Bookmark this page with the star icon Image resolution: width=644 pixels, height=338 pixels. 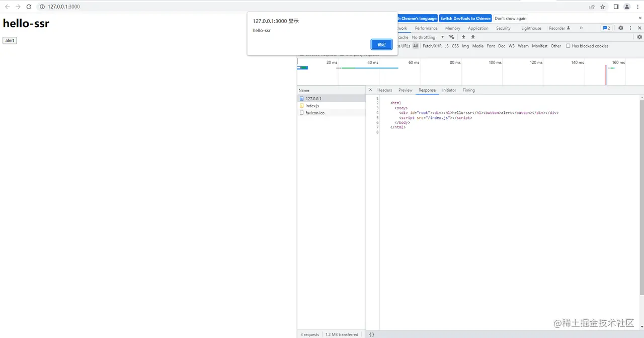coord(603,7)
